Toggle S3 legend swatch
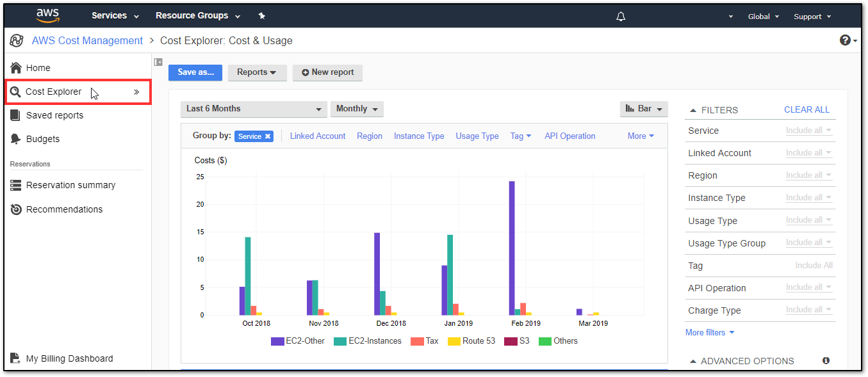Image resolution: width=868 pixels, height=377 pixels. tap(511, 341)
